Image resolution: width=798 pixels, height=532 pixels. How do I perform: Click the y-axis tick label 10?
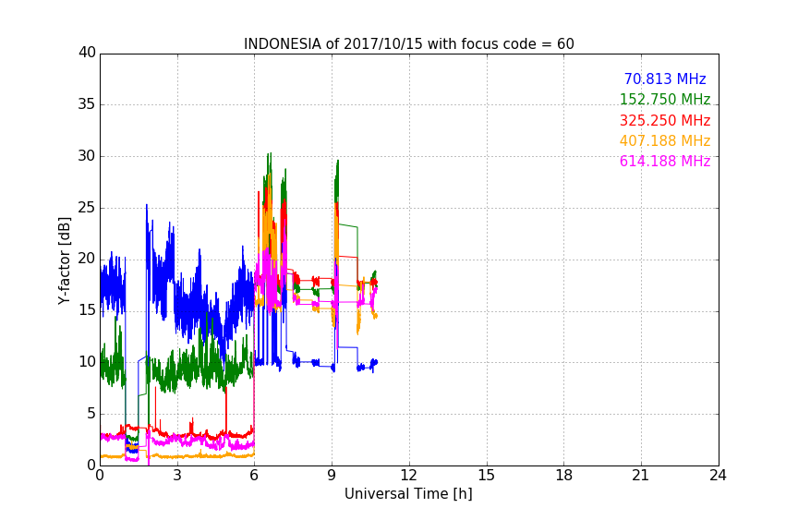point(87,362)
